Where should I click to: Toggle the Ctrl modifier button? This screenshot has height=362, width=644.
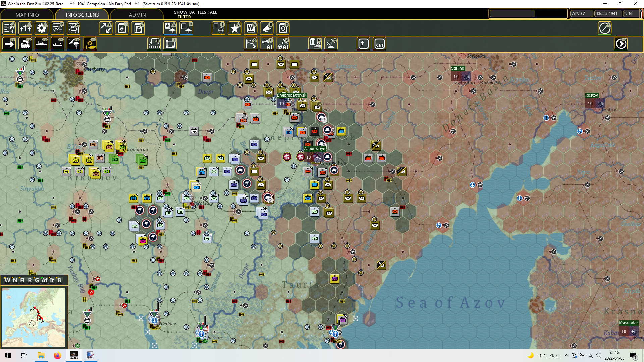[x=379, y=43]
